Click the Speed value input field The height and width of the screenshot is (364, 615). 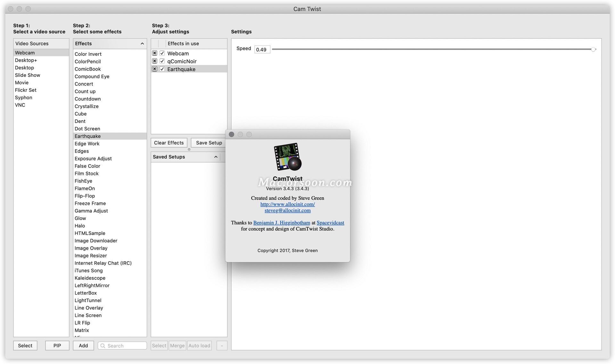pyautogui.click(x=262, y=50)
